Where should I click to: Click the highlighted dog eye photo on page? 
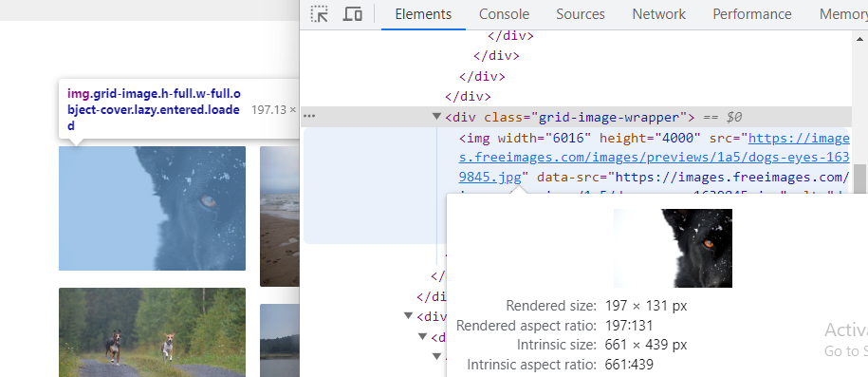(152, 209)
